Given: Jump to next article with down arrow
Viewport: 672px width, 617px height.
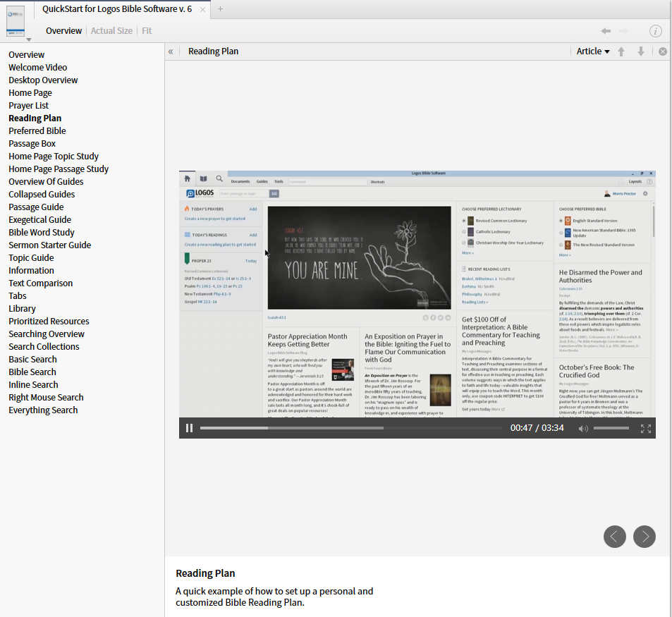Looking at the screenshot, I should (x=641, y=51).
